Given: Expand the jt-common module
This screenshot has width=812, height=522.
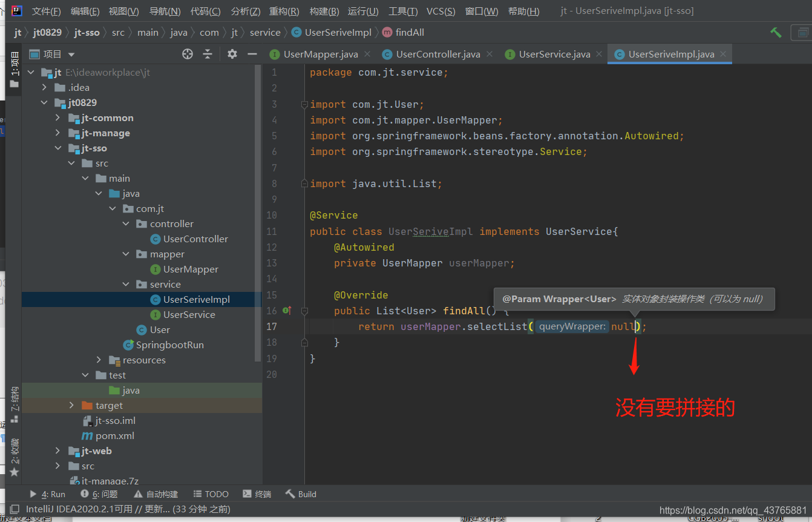Looking at the screenshot, I should click(x=57, y=117).
